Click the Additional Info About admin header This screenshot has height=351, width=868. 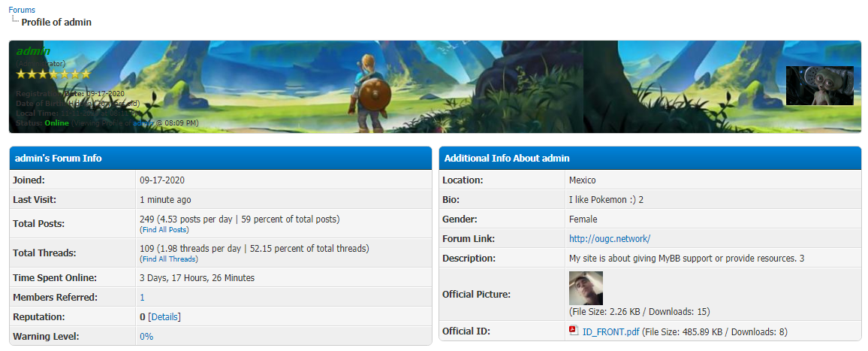(x=507, y=159)
